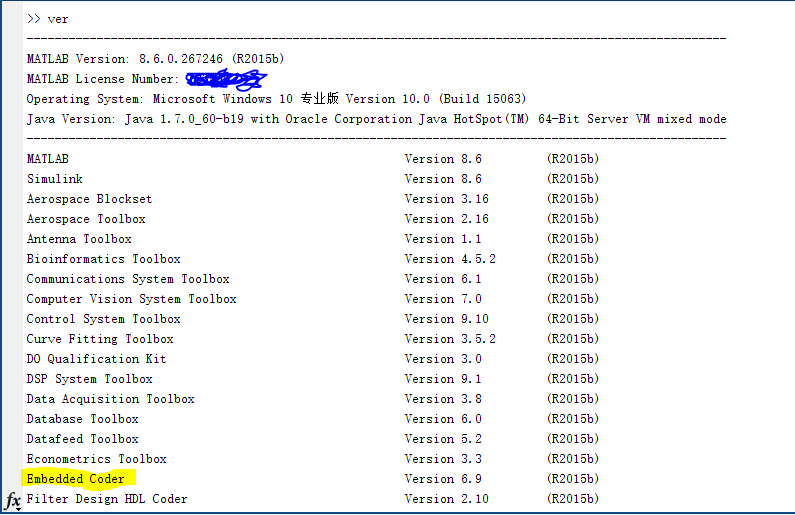Click the 'MATLAB' row in toolbox list
The height and width of the screenshot is (515, 795).
point(48,159)
